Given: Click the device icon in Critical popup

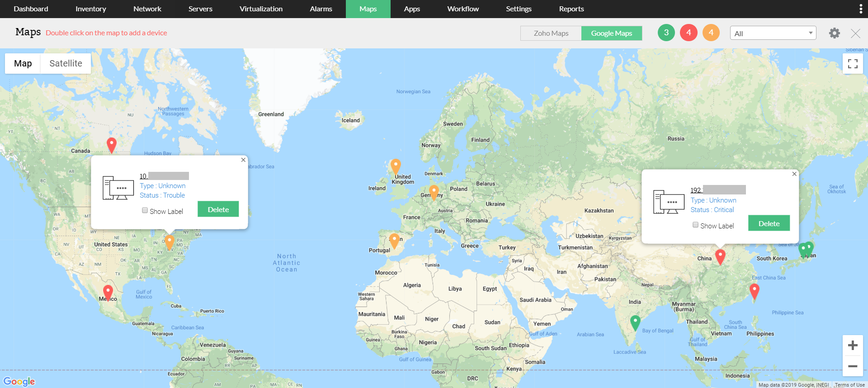Looking at the screenshot, I should point(669,202).
